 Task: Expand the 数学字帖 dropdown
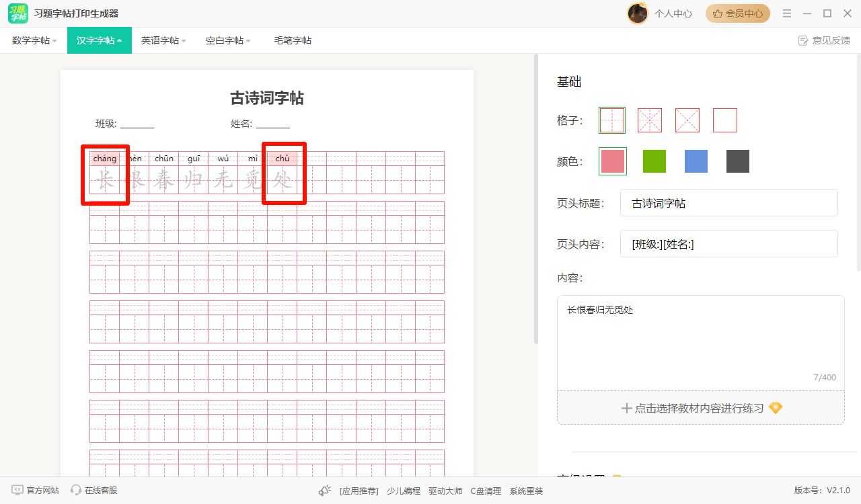[x=34, y=40]
